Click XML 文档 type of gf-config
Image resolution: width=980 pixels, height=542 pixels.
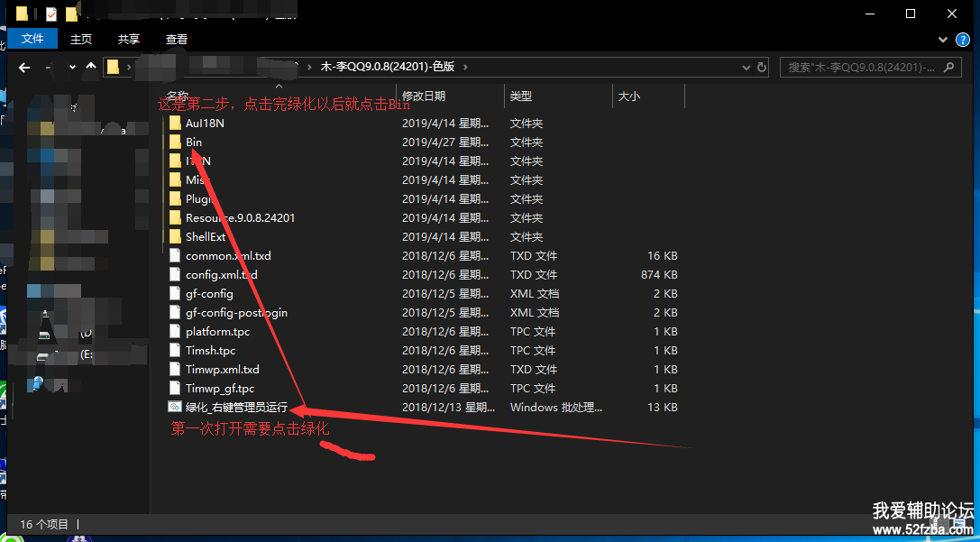tap(535, 294)
